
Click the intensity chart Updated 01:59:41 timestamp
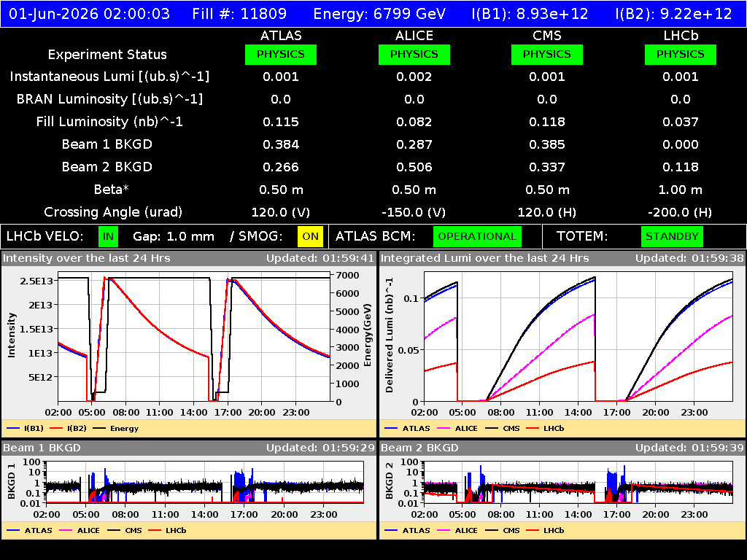pos(320,259)
